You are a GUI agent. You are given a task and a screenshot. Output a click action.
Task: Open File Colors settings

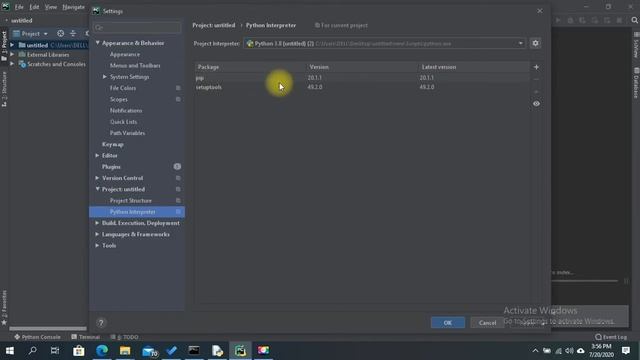click(122, 88)
